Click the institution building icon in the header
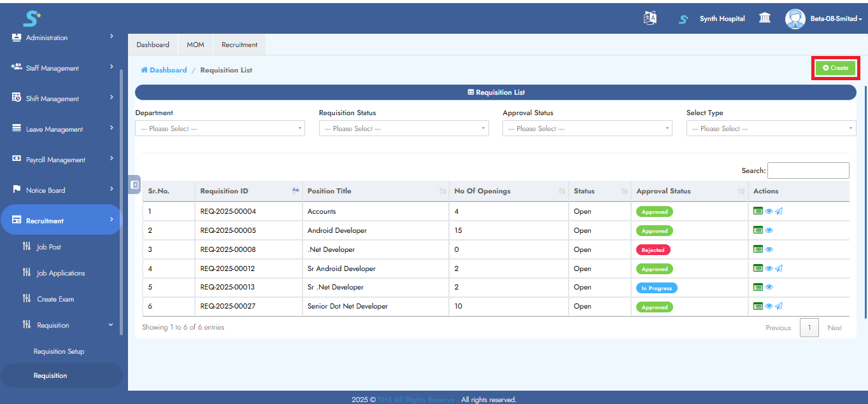Image resolution: width=868 pixels, height=404 pixels. [765, 18]
